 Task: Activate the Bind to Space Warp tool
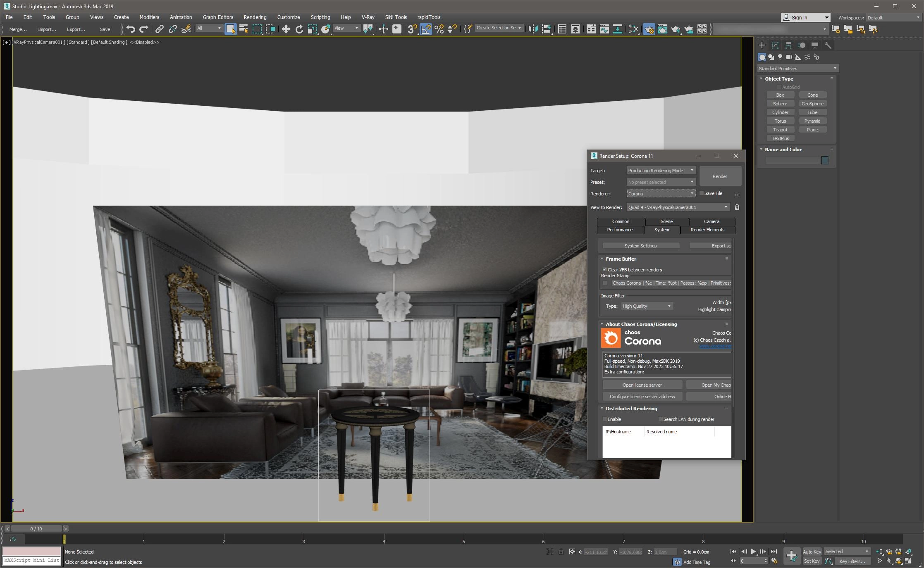coord(186,29)
